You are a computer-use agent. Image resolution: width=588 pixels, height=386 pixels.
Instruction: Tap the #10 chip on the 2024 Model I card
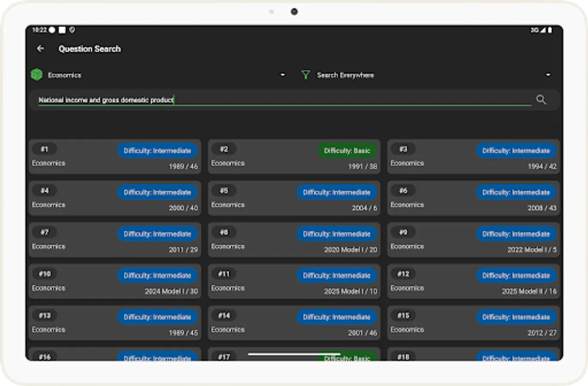[45, 274]
